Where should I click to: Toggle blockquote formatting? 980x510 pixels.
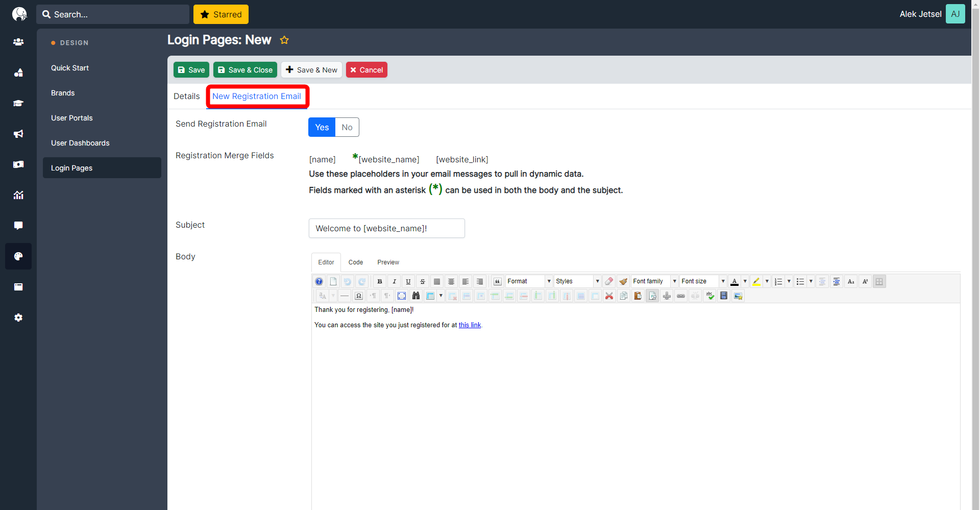click(x=498, y=281)
